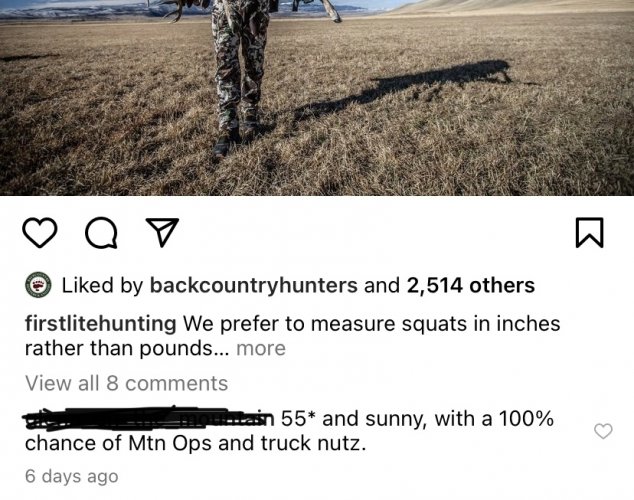
Task: View the 2,514 others who liked
Action: click(x=470, y=285)
